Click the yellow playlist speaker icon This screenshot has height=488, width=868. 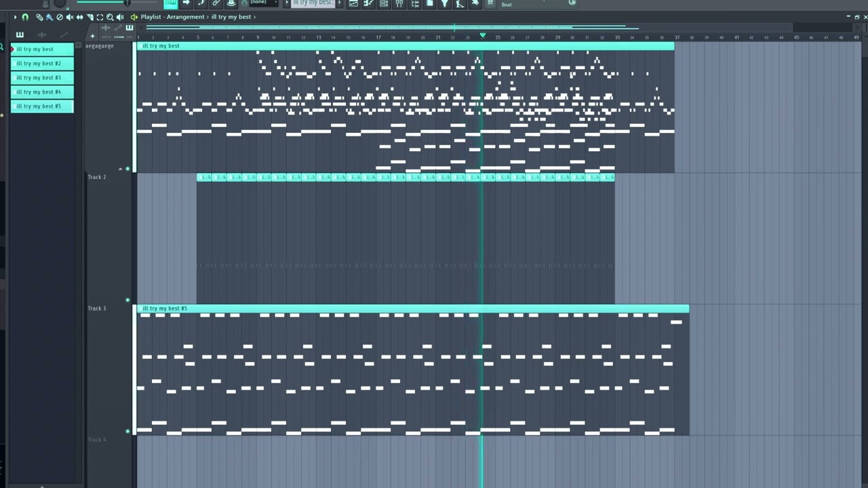[134, 17]
